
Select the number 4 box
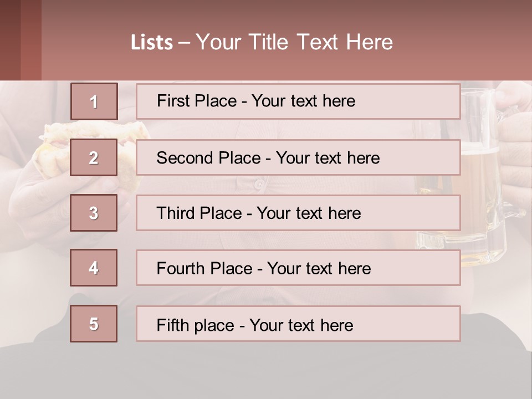pos(94,268)
